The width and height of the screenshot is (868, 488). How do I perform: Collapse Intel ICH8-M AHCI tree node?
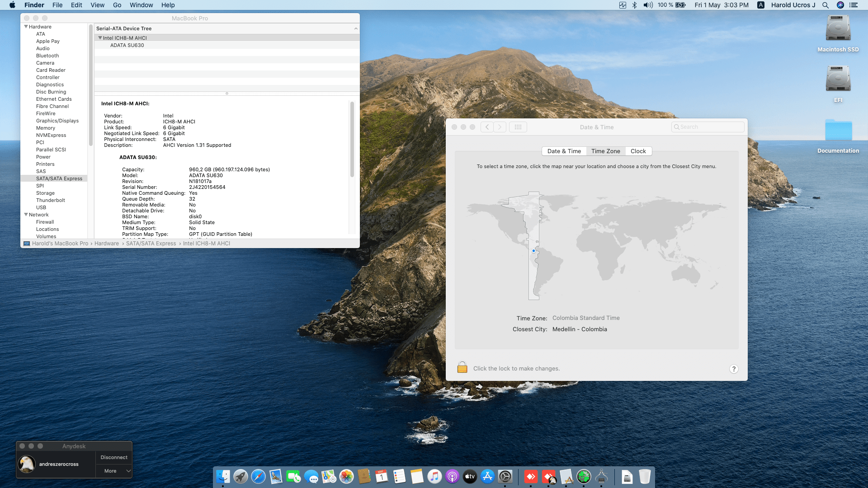(x=100, y=38)
